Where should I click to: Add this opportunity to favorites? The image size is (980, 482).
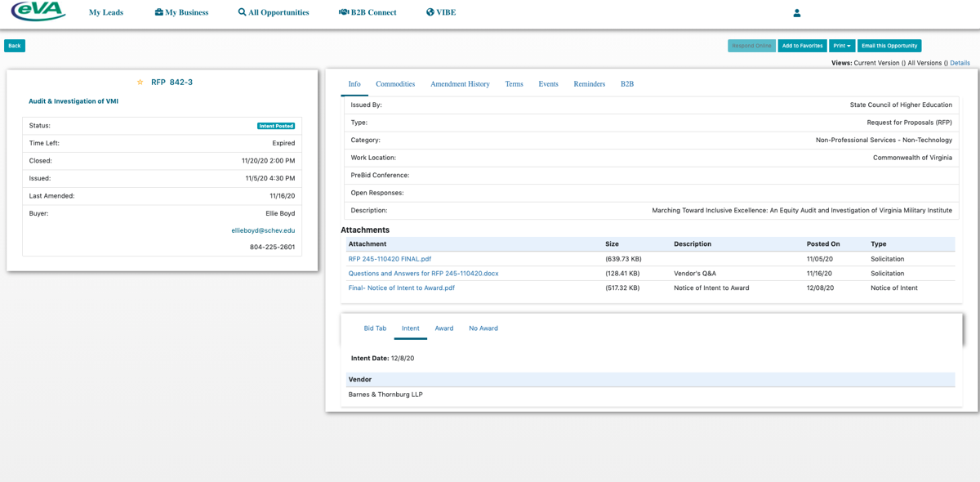[x=803, y=46]
